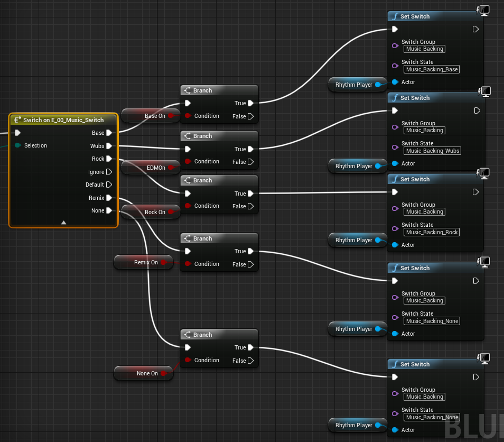Click the Base On variable output pin
504x442 pixels.
point(171,115)
